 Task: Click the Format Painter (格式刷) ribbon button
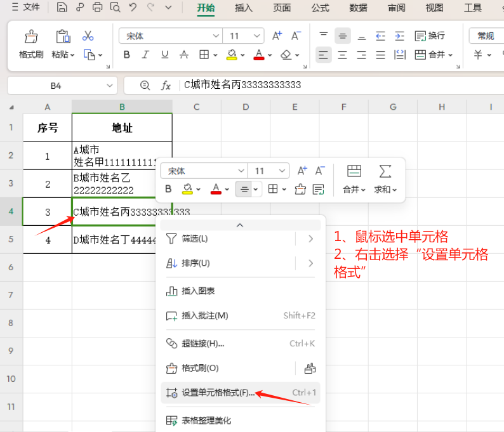31,44
